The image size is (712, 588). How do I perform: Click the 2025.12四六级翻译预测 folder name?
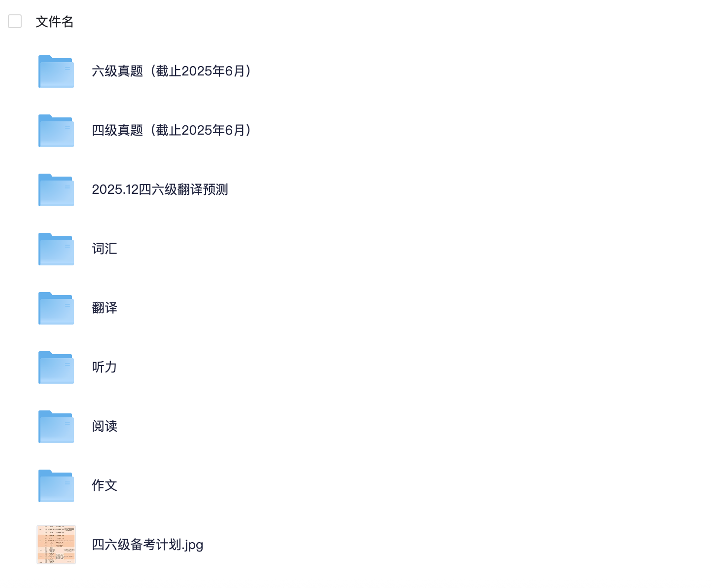tap(160, 189)
